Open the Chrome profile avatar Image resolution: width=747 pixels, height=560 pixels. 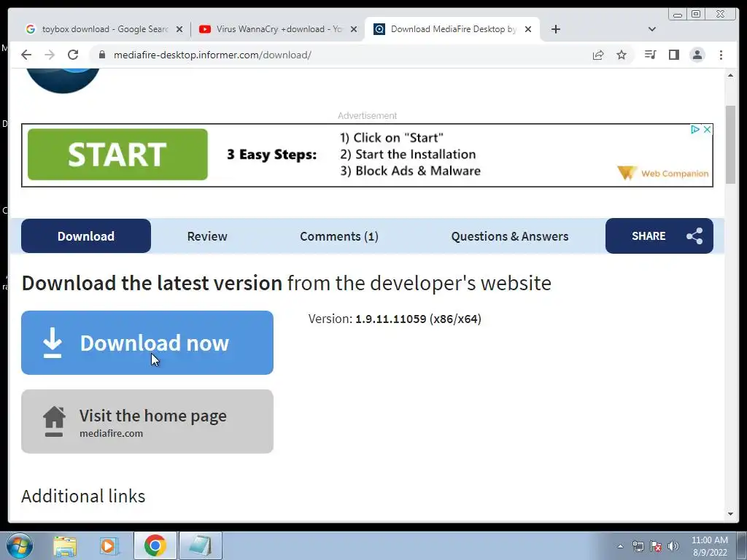(697, 55)
